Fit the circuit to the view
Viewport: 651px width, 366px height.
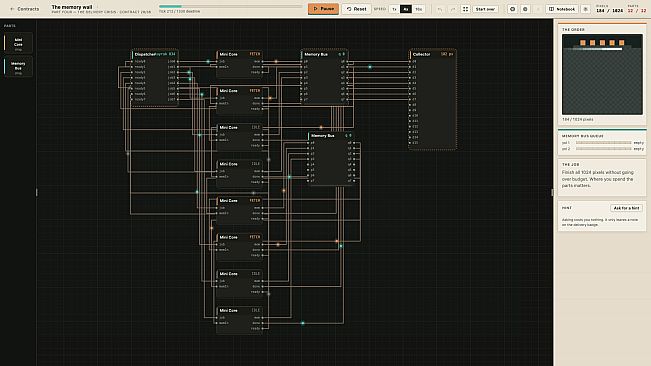[465, 9]
